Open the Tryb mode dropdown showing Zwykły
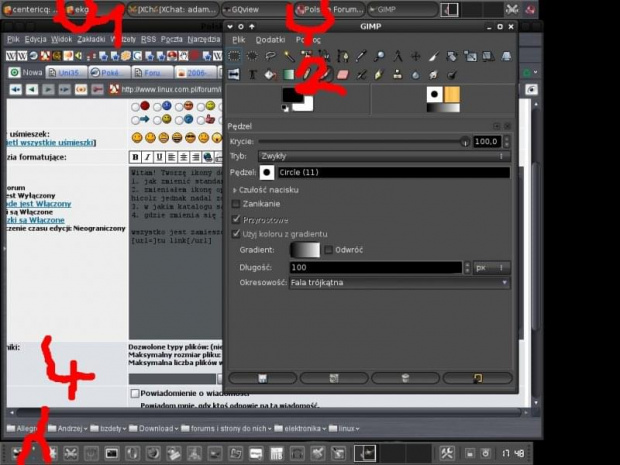Screen dimensions: 620x465 pos(384,156)
